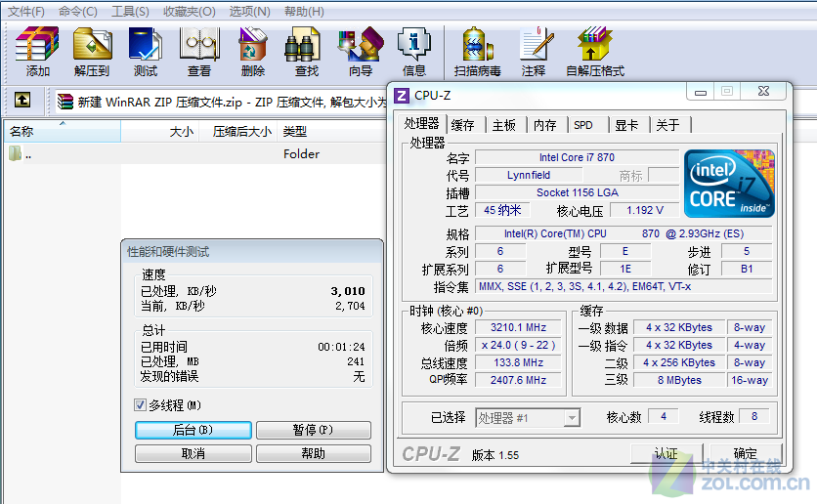Click the Comment (注释) toolbar icon
This screenshot has width=817, height=504.
537,44
